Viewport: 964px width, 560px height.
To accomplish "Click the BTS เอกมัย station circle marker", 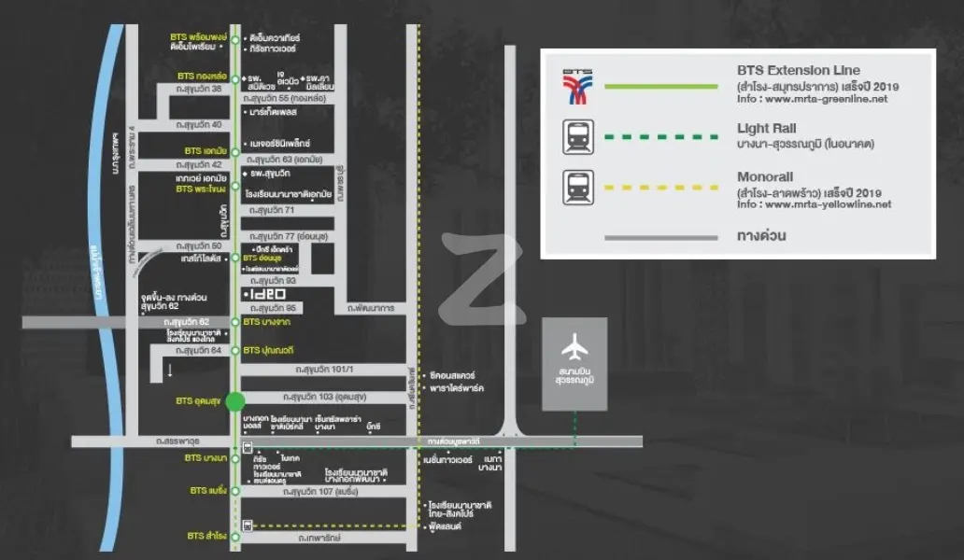I will pos(234,151).
